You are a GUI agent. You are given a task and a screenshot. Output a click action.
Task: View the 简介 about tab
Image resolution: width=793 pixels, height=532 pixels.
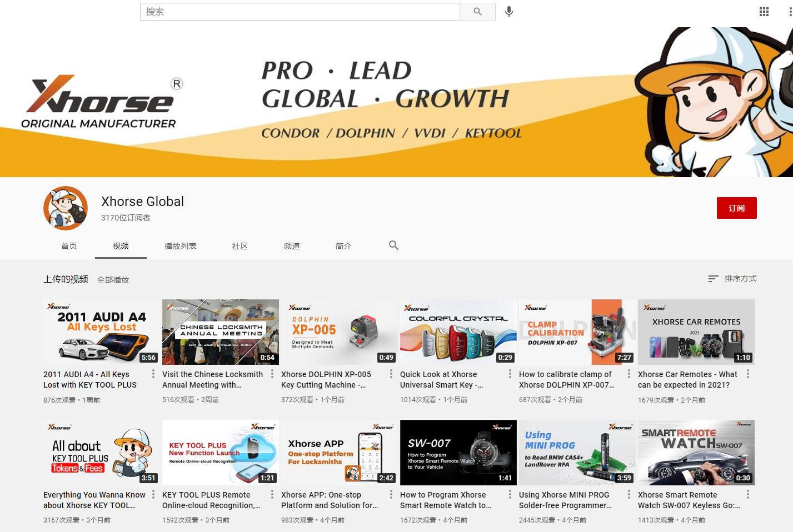[x=343, y=246]
